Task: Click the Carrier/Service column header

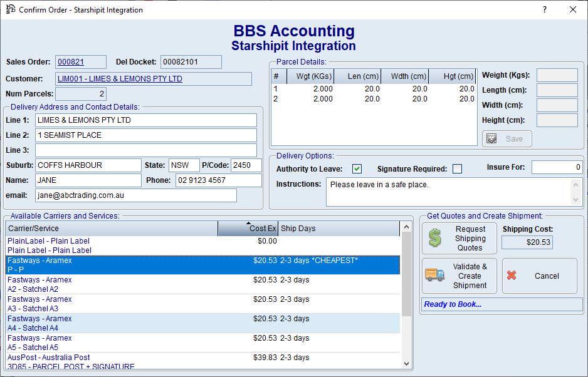Action: pyautogui.click(x=112, y=229)
